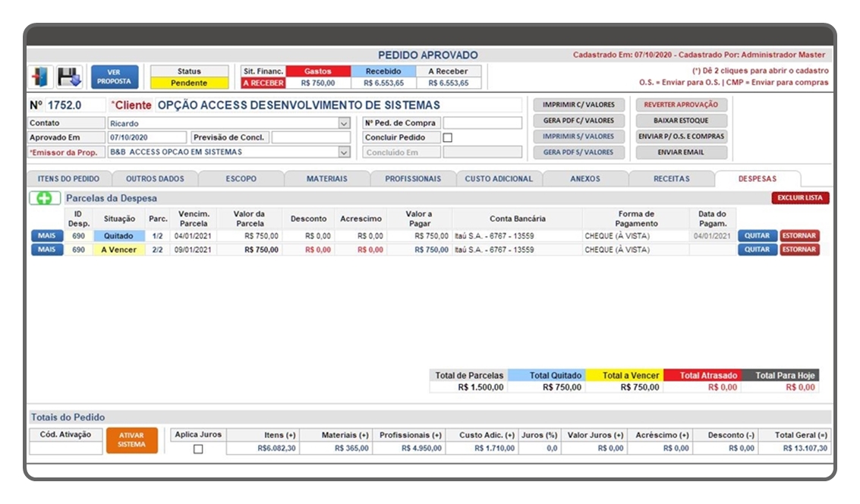Switch to the OUTROS DADOS tab
Viewport: 860px width, 504px height.
(155, 179)
